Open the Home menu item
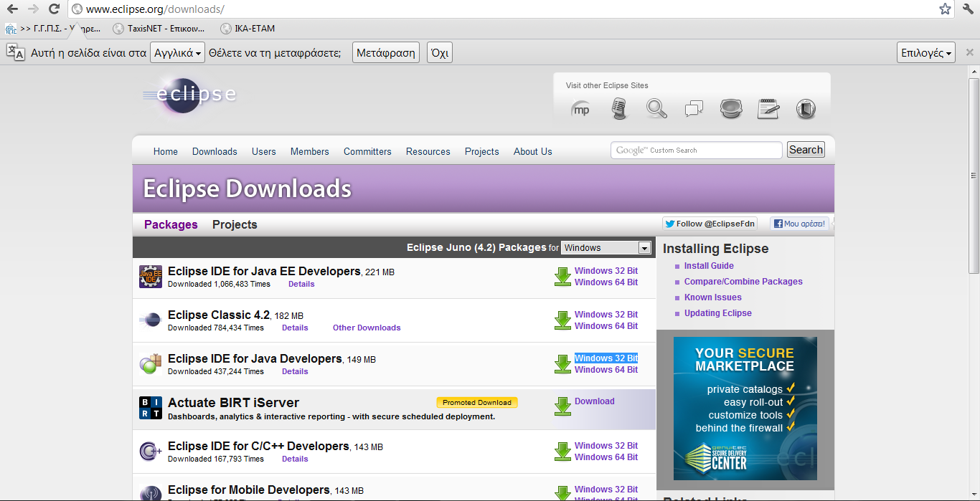This screenshot has width=980, height=501. (166, 151)
